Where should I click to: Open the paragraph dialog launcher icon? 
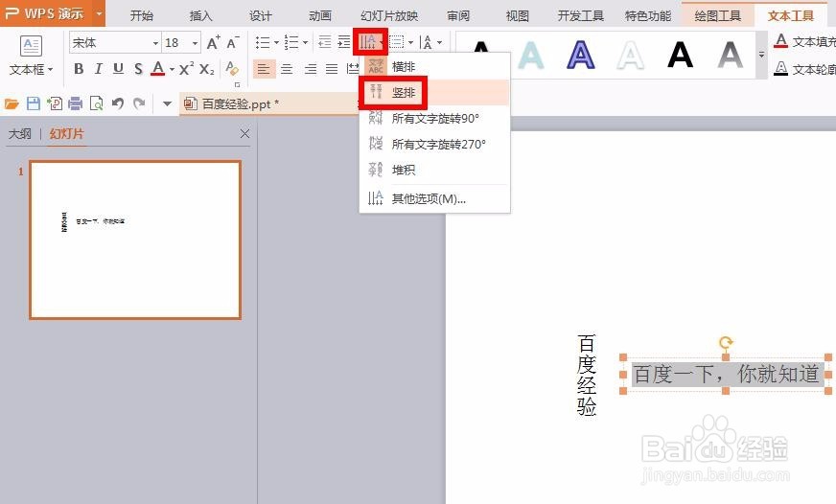[237, 84]
